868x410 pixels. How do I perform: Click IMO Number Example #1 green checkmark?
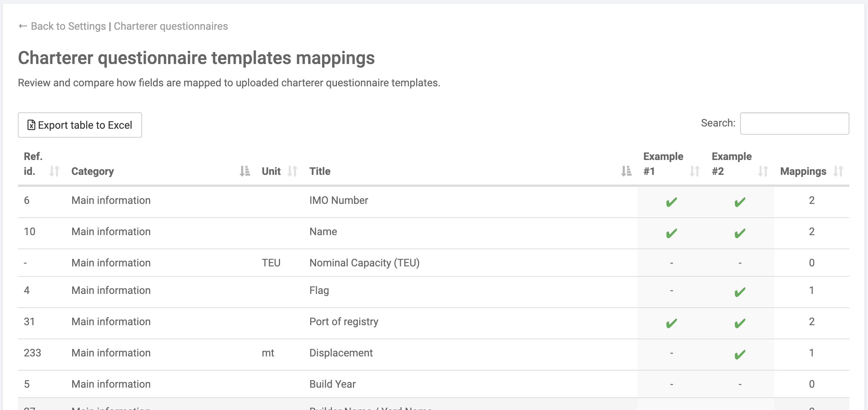pyautogui.click(x=671, y=202)
